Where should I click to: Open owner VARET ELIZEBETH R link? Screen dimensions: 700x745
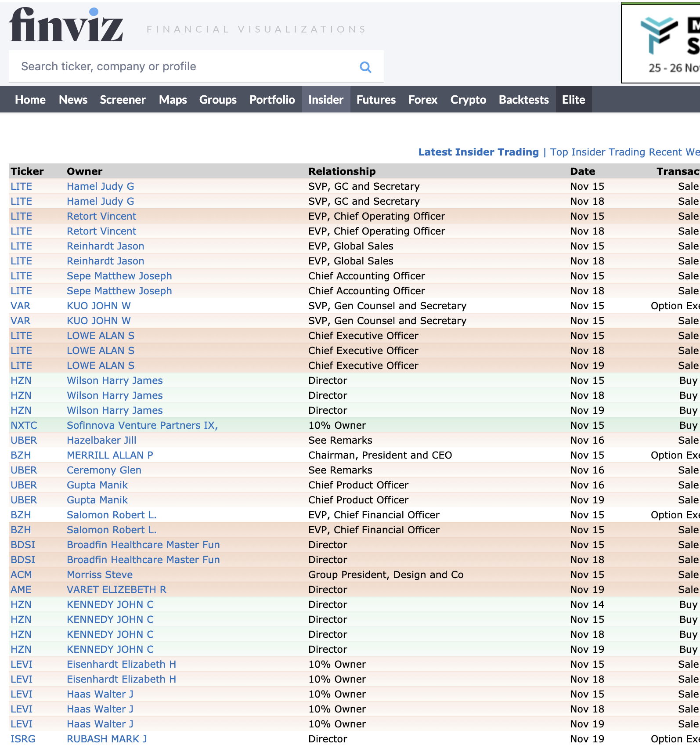[x=116, y=589]
